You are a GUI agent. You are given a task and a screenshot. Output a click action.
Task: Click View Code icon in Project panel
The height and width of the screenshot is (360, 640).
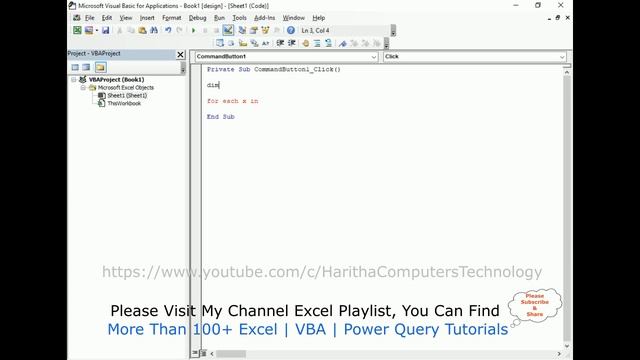(x=75, y=67)
